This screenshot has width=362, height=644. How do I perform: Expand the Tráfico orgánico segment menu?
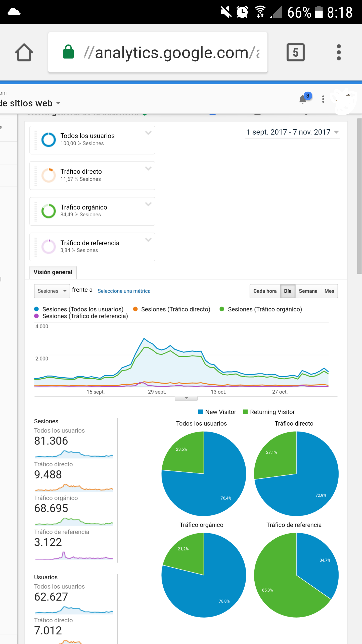point(148,204)
